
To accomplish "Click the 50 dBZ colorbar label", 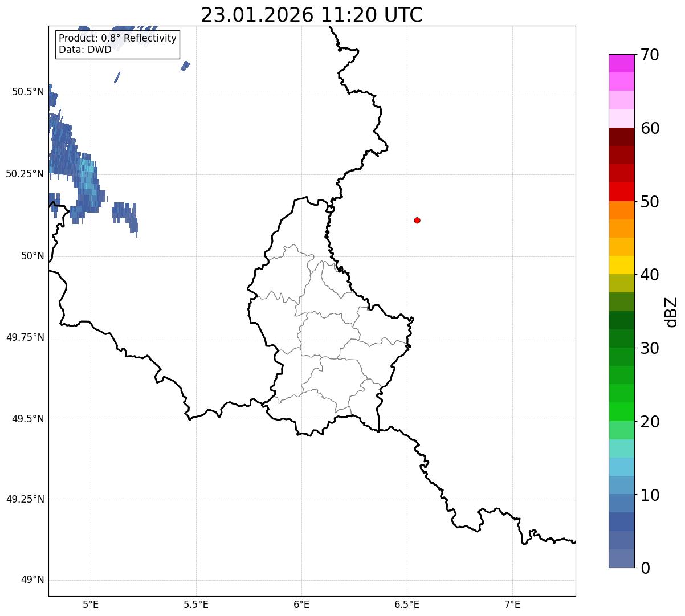I will 650,202.
